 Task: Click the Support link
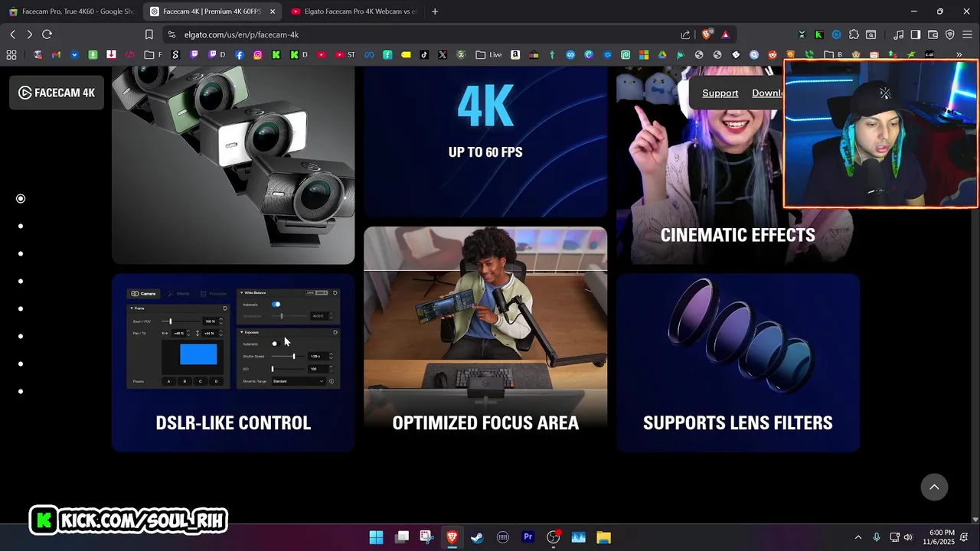(720, 93)
